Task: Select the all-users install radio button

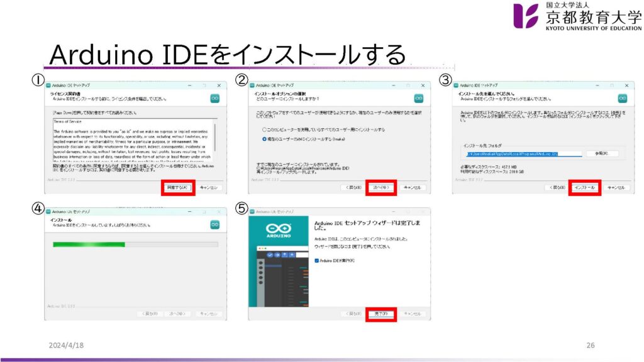Action: [x=265, y=129]
